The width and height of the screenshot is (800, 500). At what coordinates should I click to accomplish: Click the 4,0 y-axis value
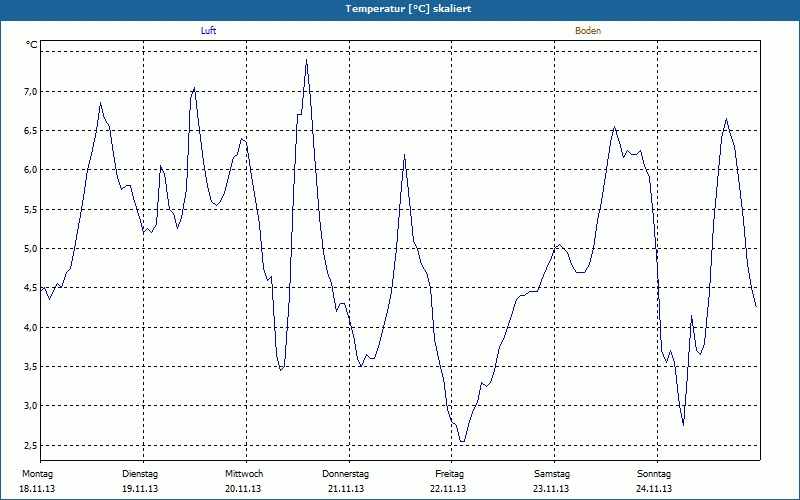click(x=31, y=327)
